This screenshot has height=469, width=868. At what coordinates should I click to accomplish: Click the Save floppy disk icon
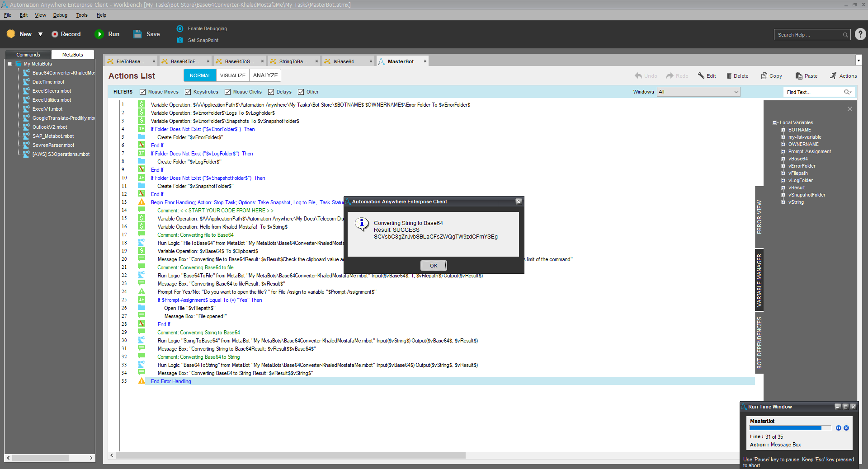[x=137, y=34]
